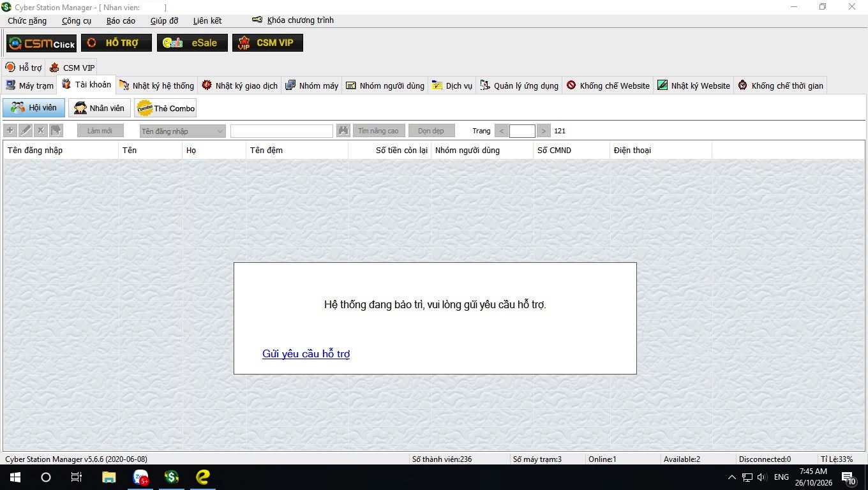
Task: Click the page number input box
Action: point(522,131)
